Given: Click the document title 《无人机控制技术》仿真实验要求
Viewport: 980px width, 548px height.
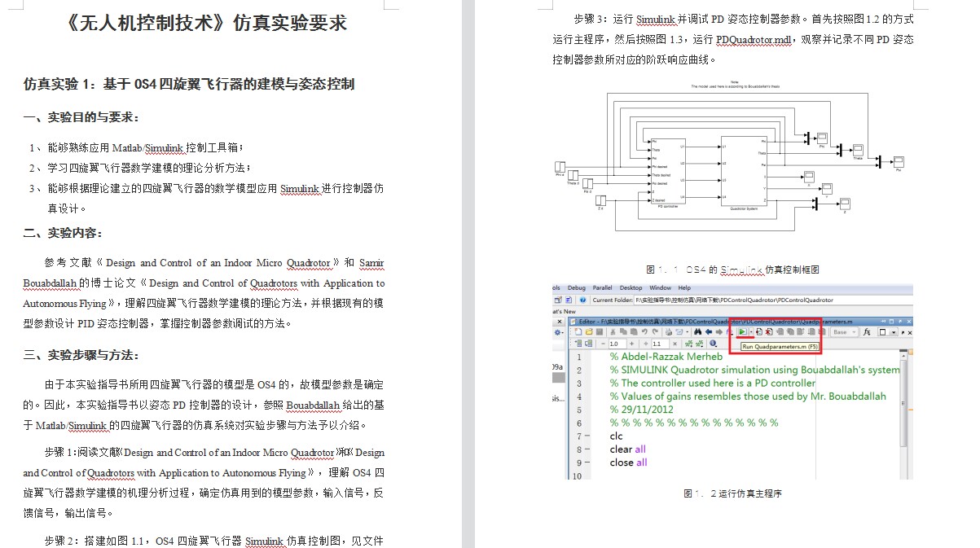Looking at the screenshot, I should pos(204,22).
